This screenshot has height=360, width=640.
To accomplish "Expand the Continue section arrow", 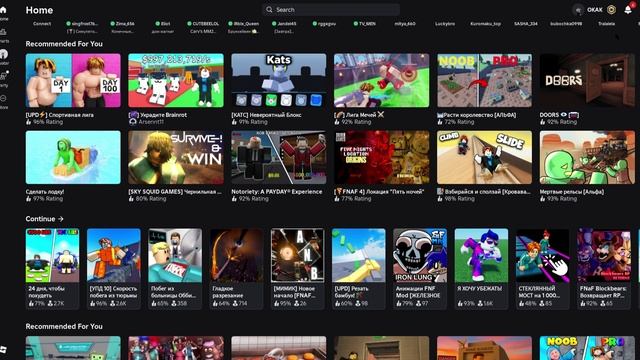I will pyautogui.click(x=61, y=219).
